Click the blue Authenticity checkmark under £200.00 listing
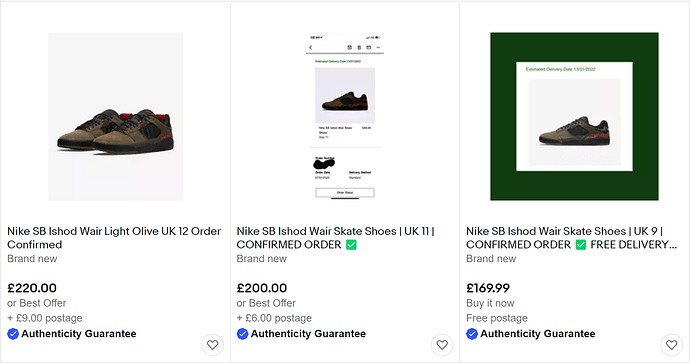Viewport: 690px width, 363px height. (x=242, y=334)
